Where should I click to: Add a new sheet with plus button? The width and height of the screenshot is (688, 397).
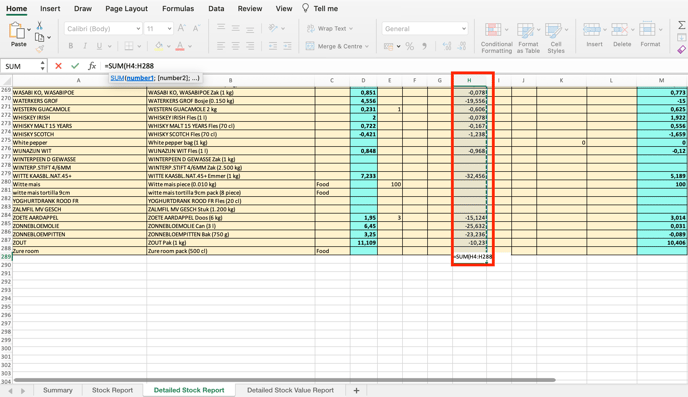tap(356, 390)
